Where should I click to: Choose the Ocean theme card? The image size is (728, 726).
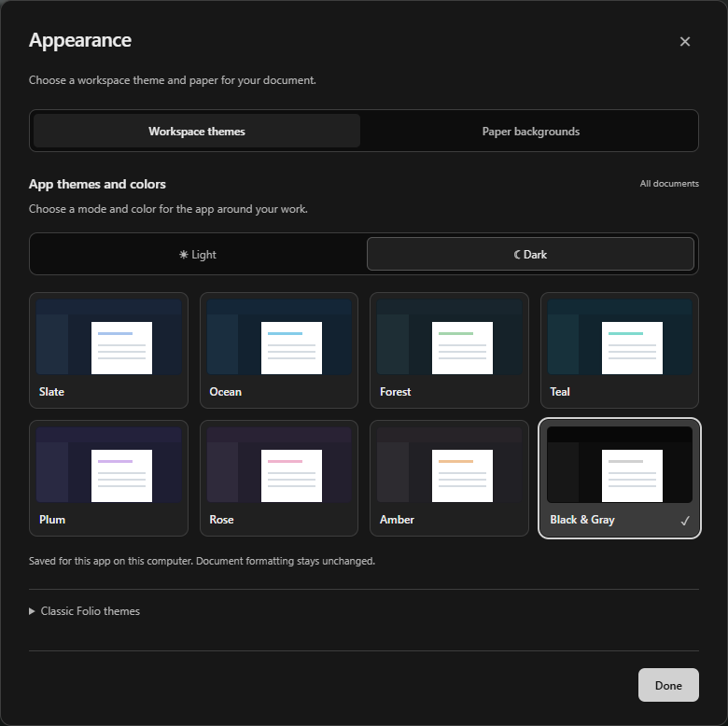pyautogui.click(x=278, y=351)
